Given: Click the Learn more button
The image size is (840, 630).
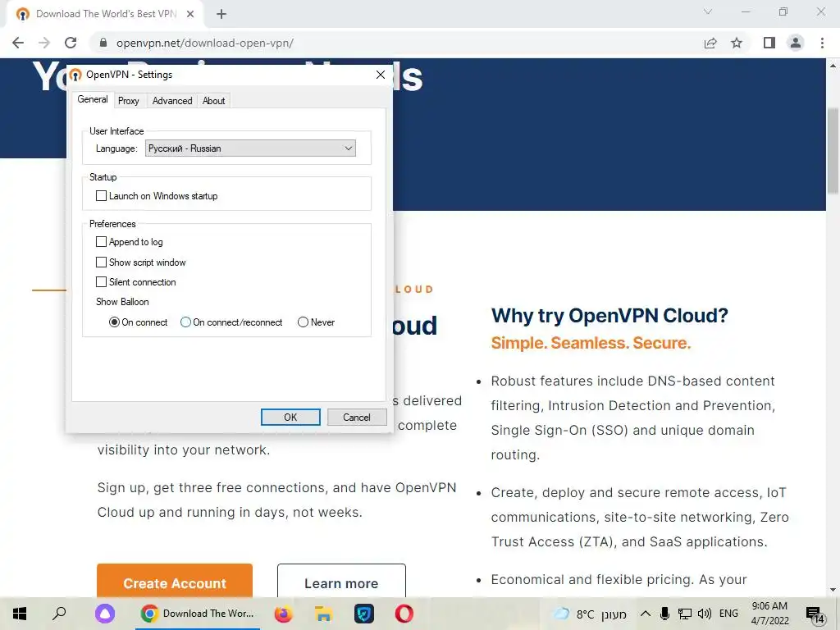Looking at the screenshot, I should tap(341, 582).
